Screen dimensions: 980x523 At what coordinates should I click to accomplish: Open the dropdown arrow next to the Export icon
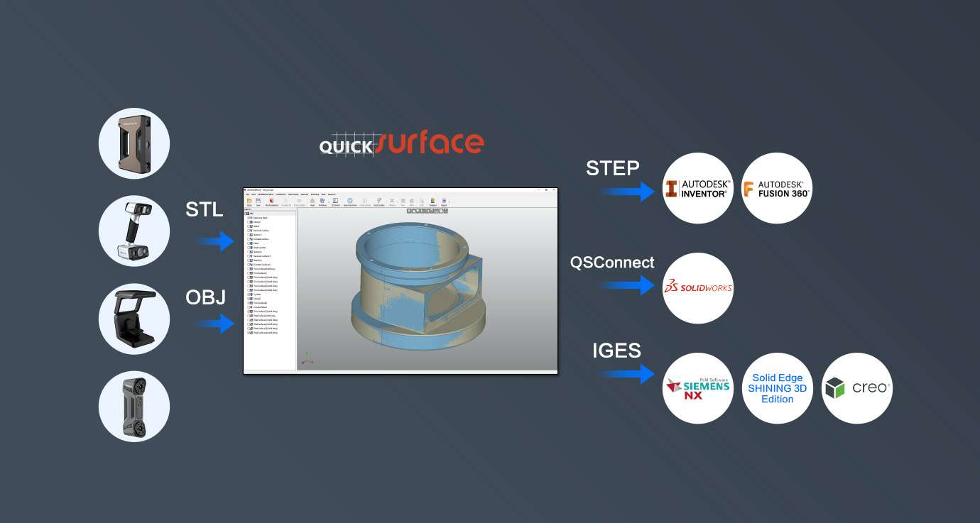point(449,202)
